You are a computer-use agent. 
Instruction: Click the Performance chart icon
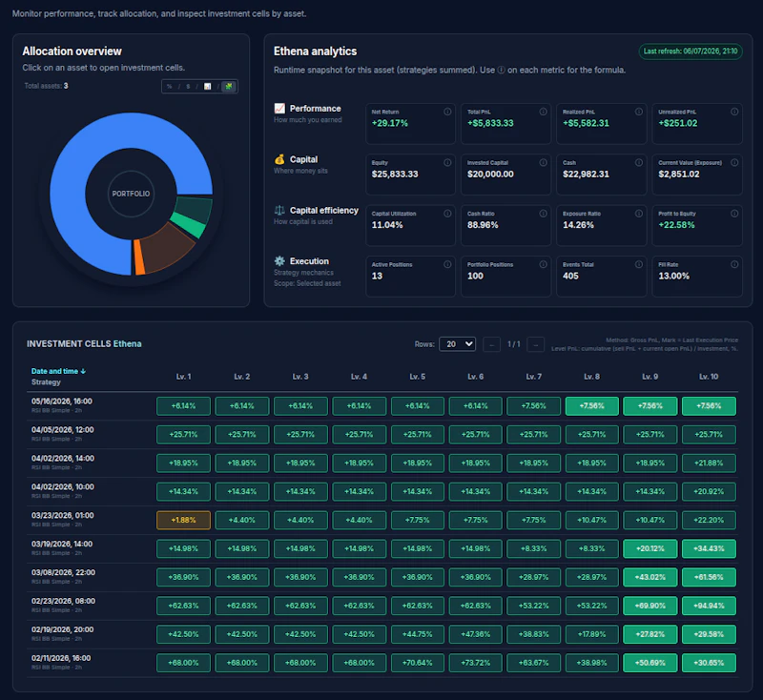click(x=279, y=108)
